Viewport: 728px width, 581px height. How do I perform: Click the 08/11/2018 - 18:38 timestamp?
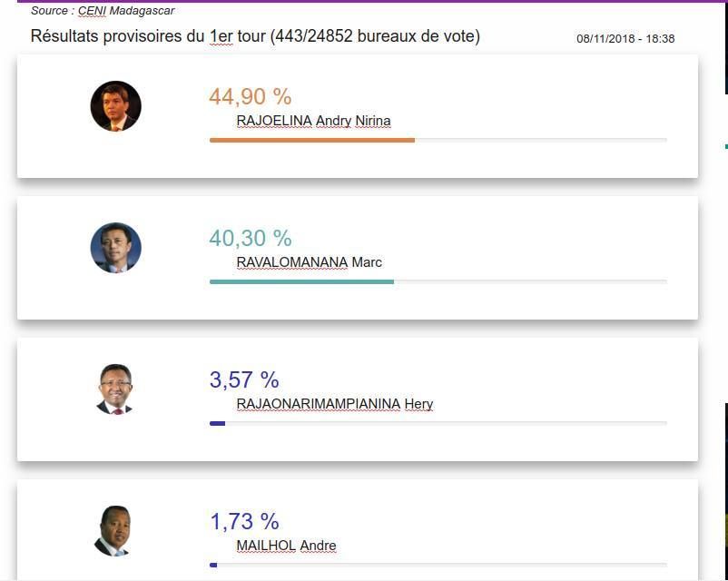(625, 38)
